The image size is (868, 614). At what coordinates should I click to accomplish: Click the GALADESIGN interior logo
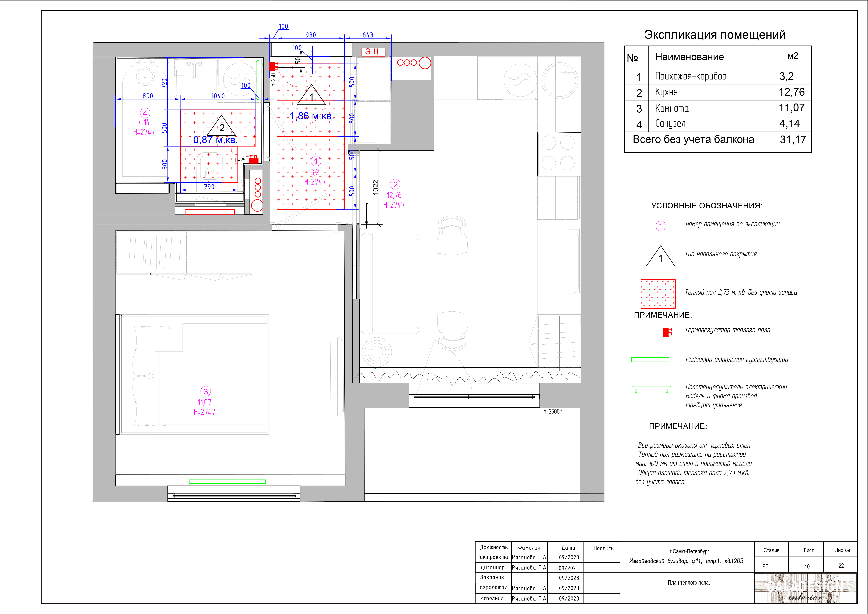coord(805,588)
